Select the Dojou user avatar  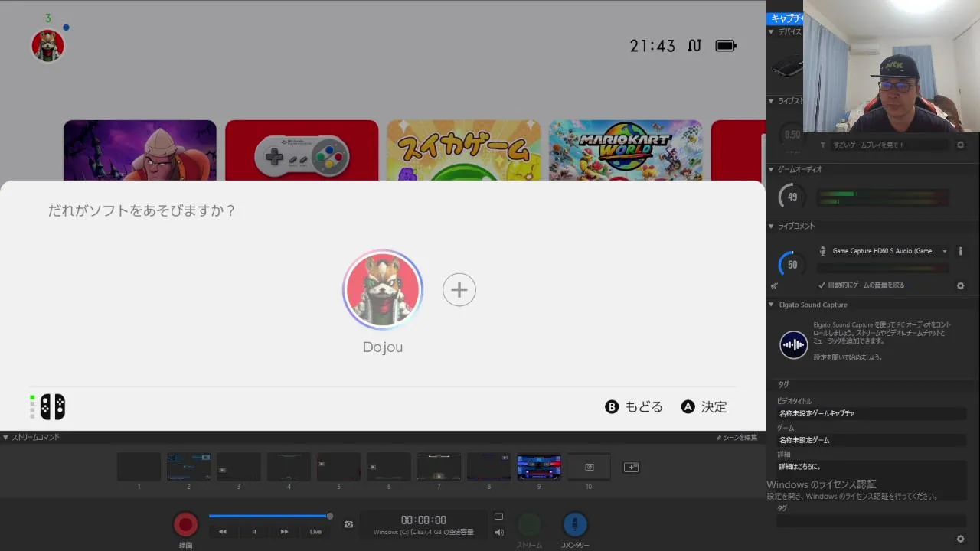pos(383,289)
